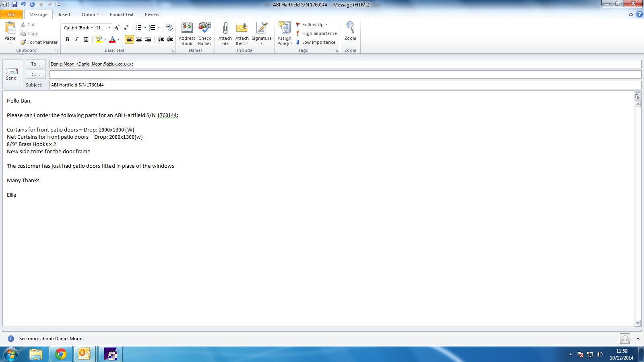Click into the Cc address field

(x=345, y=74)
